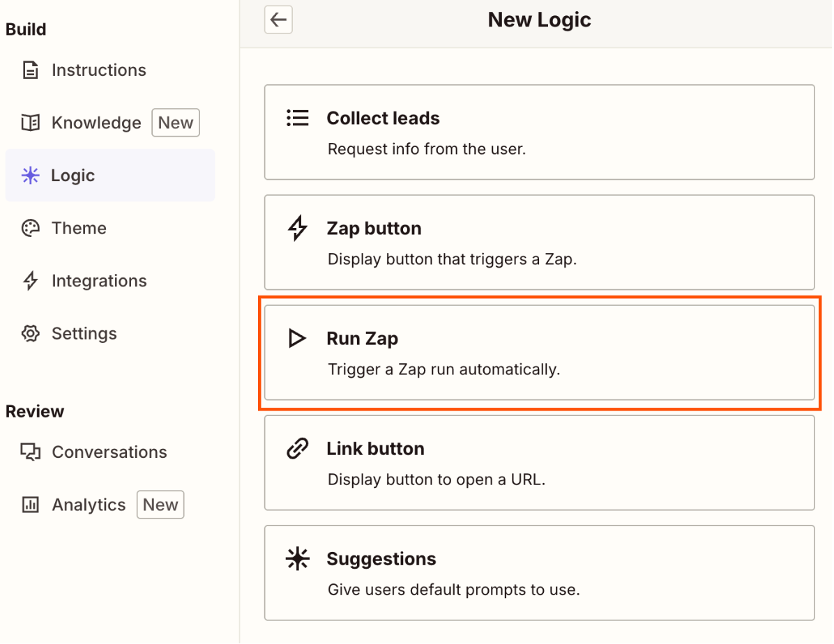
Task: Click the Analytics bar chart icon
Action: coord(30,505)
